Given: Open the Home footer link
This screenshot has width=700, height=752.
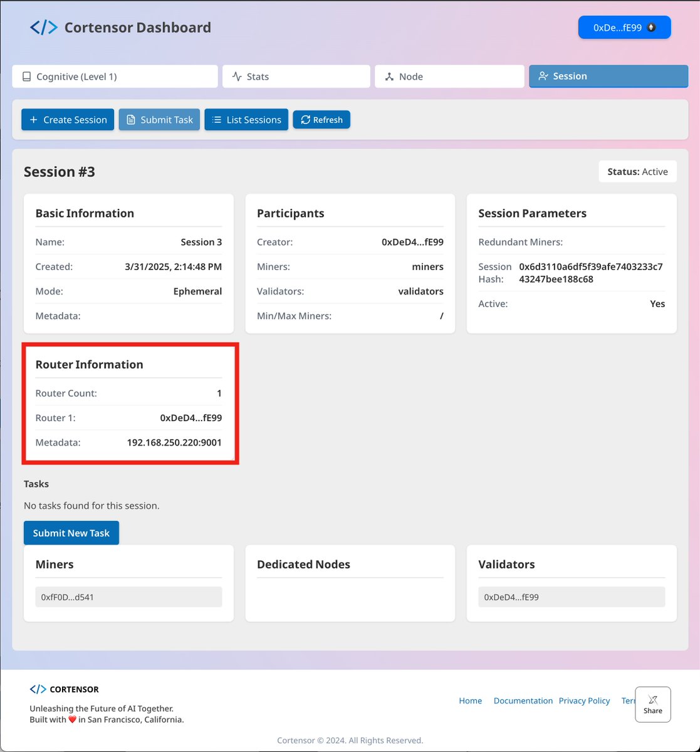Looking at the screenshot, I should 470,701.
